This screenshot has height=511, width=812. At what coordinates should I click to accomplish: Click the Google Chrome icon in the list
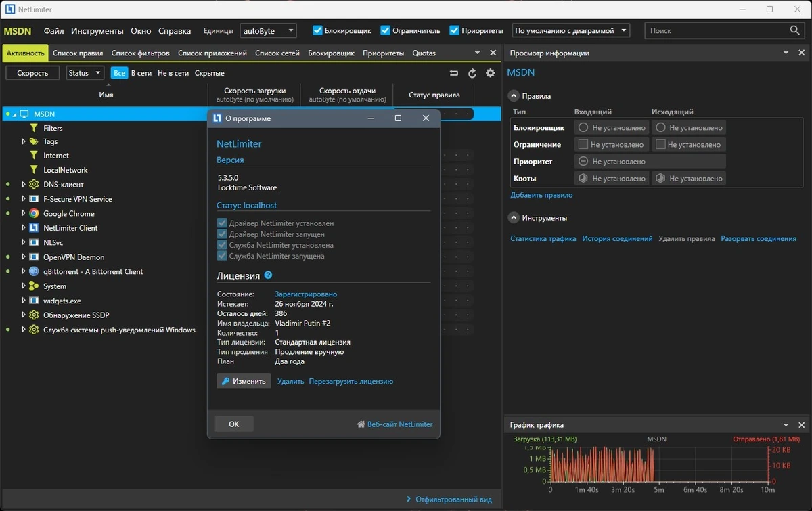(33, 213)
